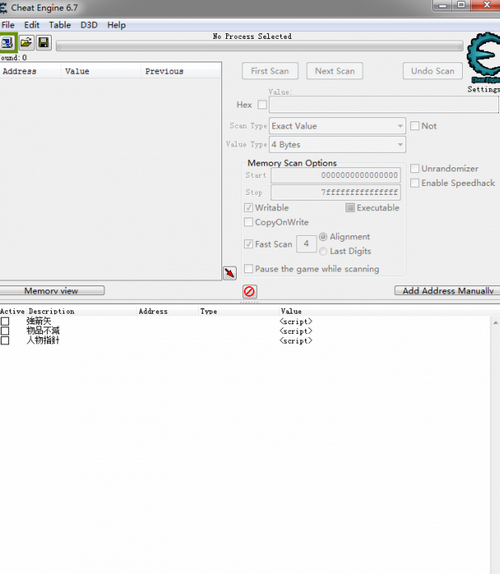Toggle the Hex checkbox

click(x=262, y=105)
